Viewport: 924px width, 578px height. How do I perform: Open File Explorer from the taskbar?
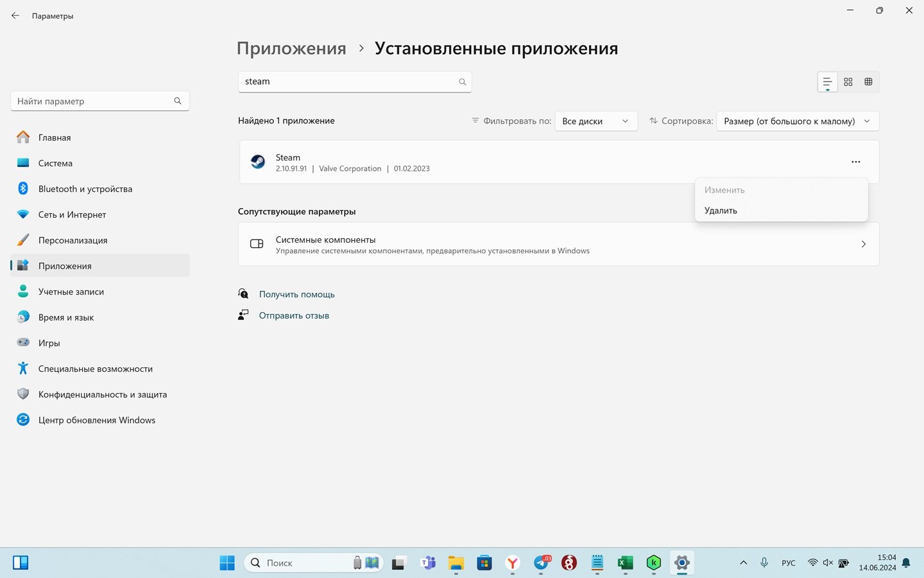(x=456, y=563)
